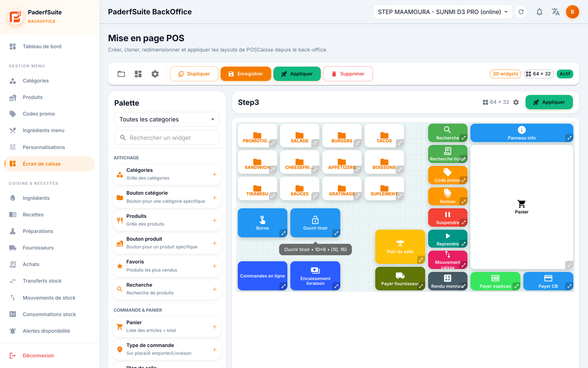Add the Bouton catégorie widget with plus
Viewport: 588px width, 368px height.
(x=215, y=198)
